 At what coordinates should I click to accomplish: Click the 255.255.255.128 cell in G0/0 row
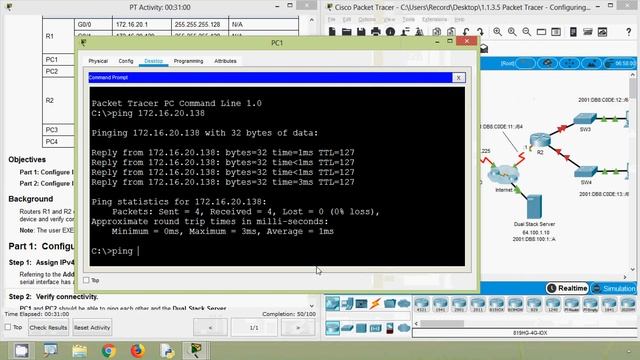pos(200,24)
